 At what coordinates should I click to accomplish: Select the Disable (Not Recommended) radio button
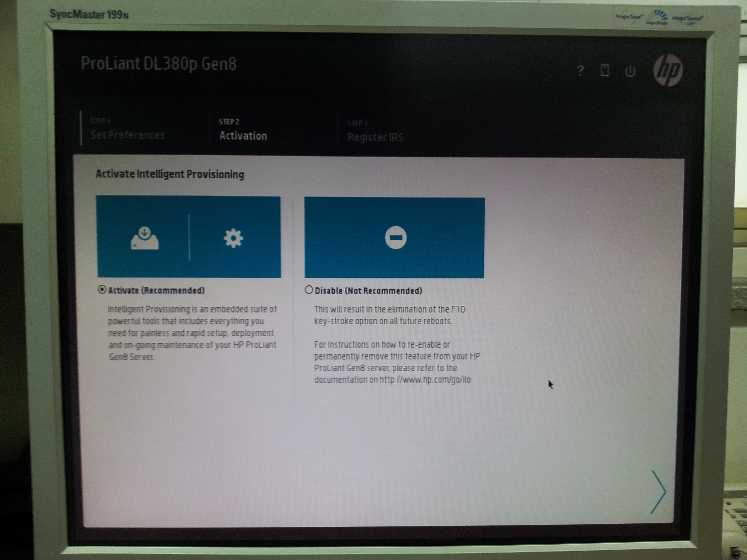pos(309,290)
